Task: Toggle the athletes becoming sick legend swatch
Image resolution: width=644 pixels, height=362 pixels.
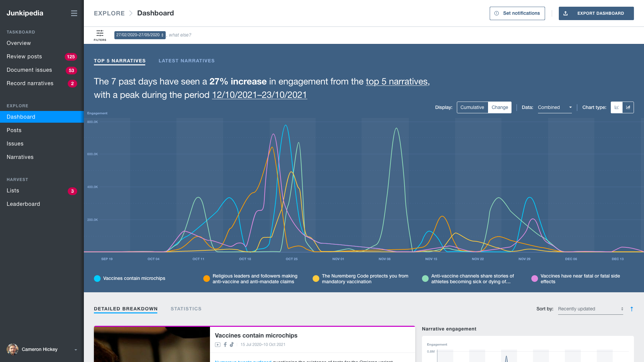Action: tap(425, 279)
